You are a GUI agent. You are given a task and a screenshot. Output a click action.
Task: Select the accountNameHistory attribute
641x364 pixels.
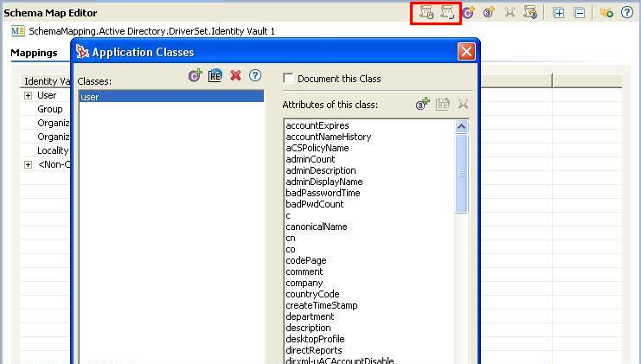[x=328, y=137]
